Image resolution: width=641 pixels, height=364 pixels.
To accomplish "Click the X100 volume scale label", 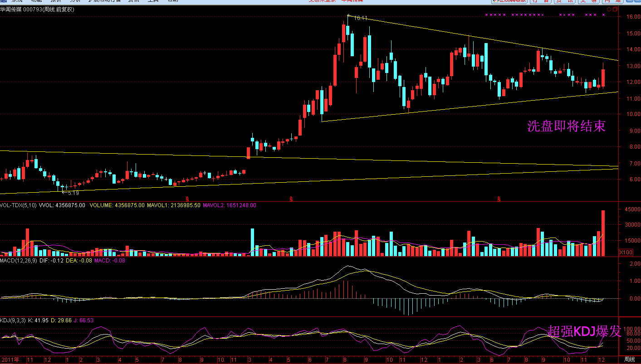I will tap(626, 252).
